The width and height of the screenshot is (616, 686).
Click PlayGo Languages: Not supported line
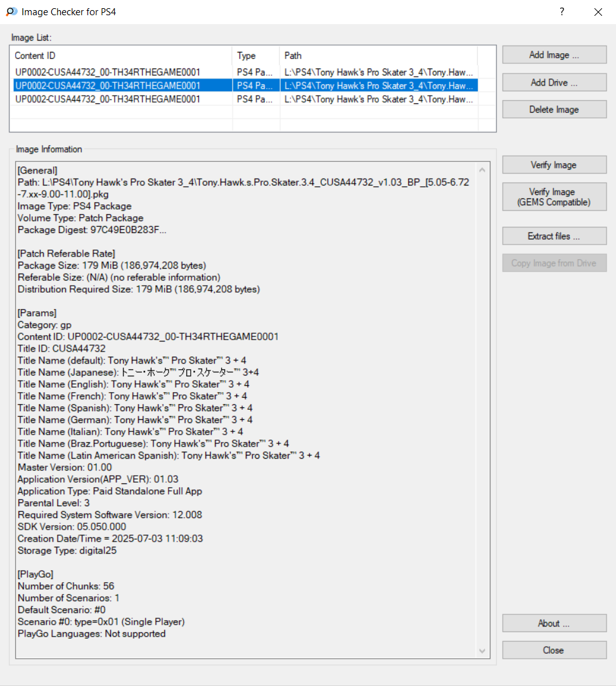tap(91, 634)
